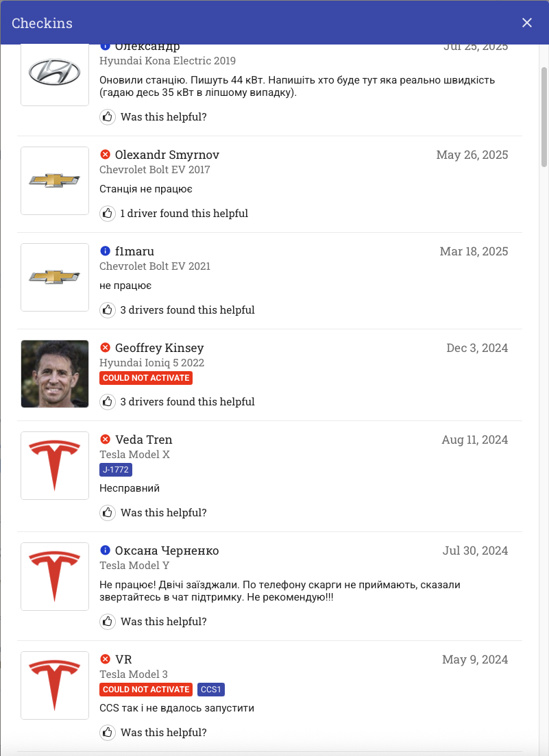Click Chevrolet logo next to Olexandr Smyrnov
The width and height of the screenshot is (549, 756).
[x=55, y=181]
